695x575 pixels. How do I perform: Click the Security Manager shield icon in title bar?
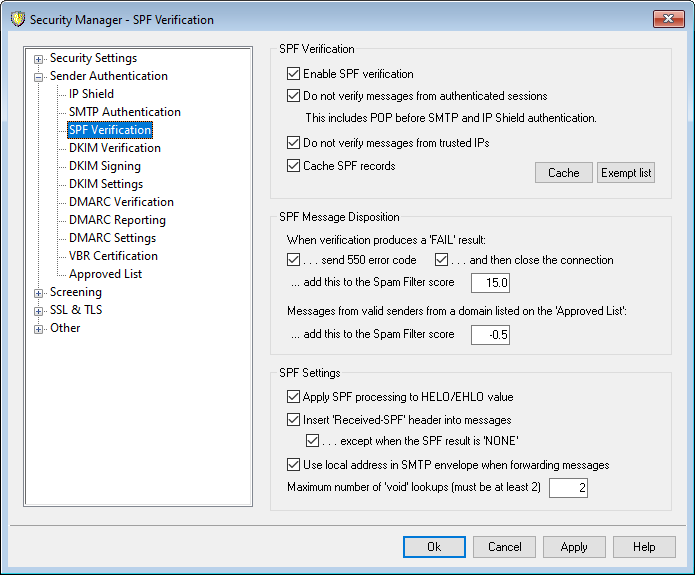pos(15,18)
